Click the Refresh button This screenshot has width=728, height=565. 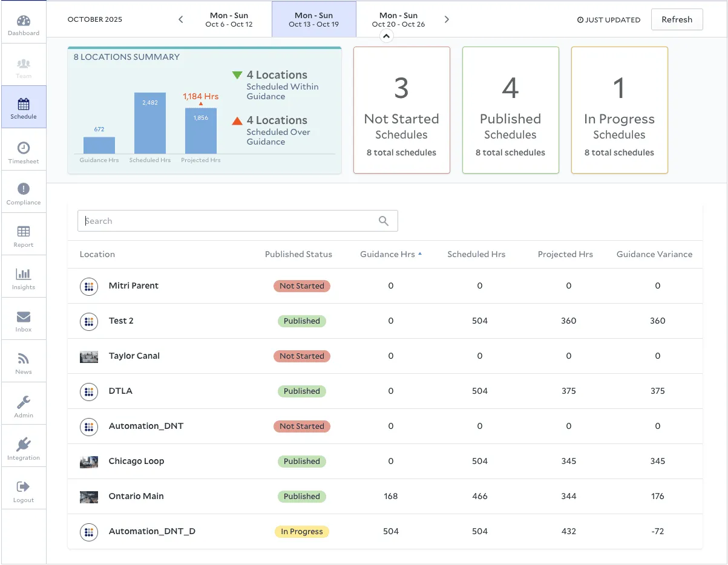coord(677,19)
